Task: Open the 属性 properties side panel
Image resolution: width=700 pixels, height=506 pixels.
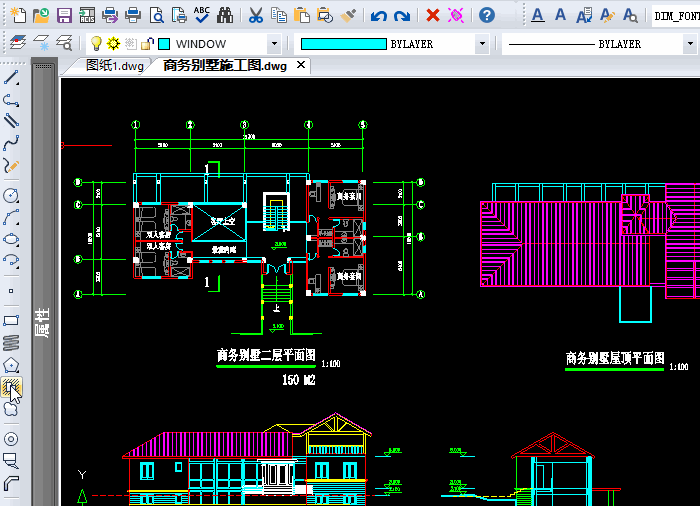Action: click(42, 322)
